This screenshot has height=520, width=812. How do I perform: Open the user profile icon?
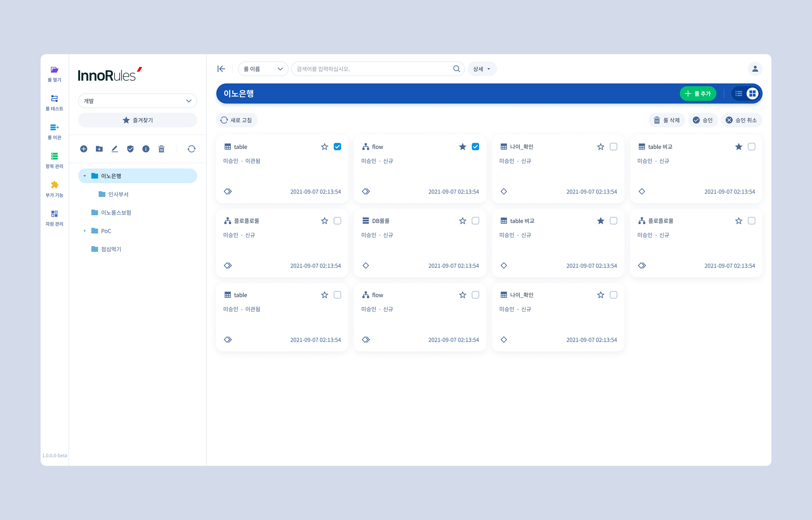point(755,69)
